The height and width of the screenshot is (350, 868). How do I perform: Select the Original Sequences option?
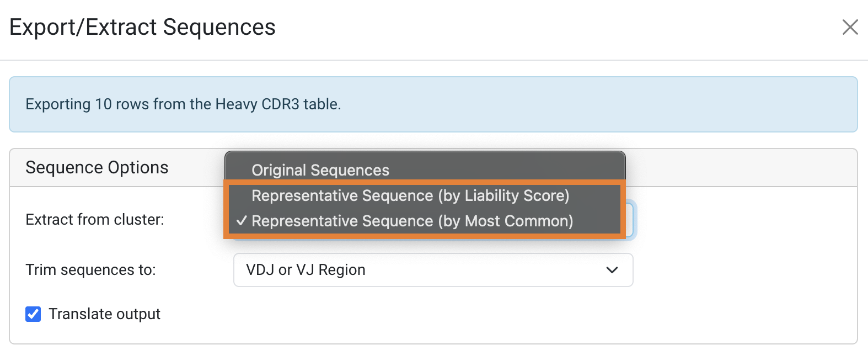click(x=320, y=170)
